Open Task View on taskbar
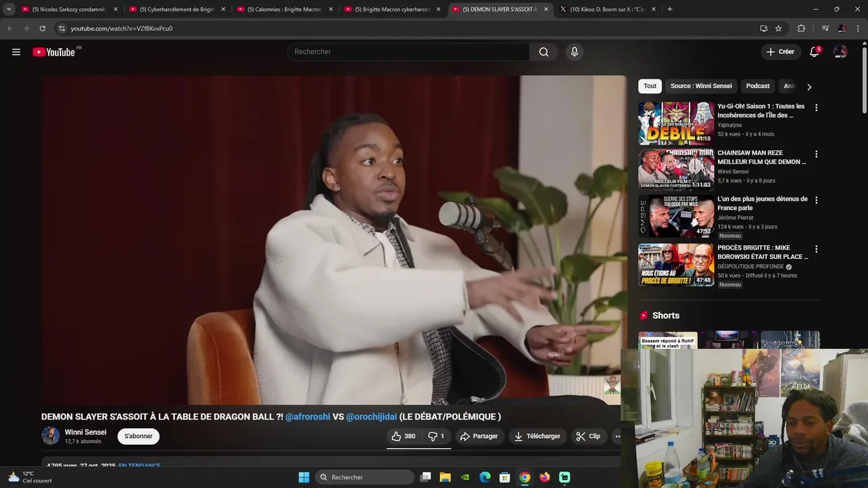The width and height of the screenshot is (868, 488). coord(425,477)
